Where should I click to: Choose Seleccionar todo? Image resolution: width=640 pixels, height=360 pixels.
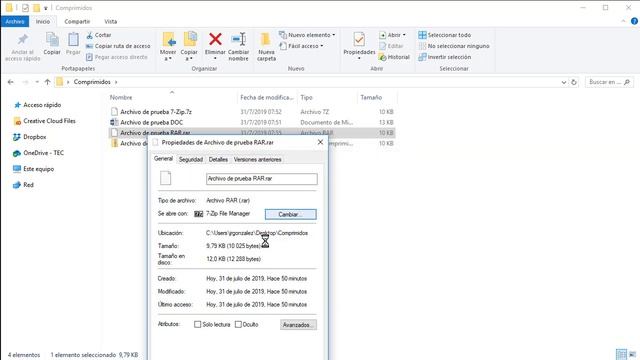click(x=444, y=35)
